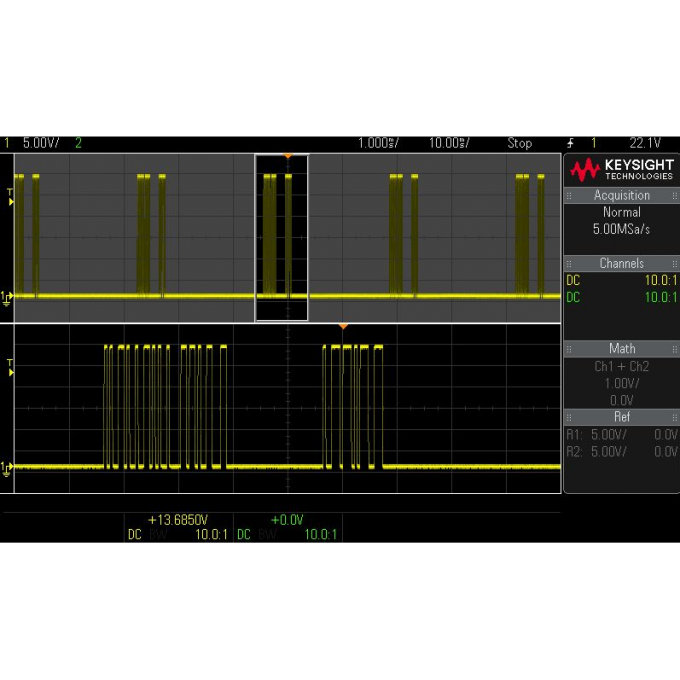Click the Keysight Technologies logo
Image resolution: width=680 pixels, height=680 pixels.
point(621,170)
